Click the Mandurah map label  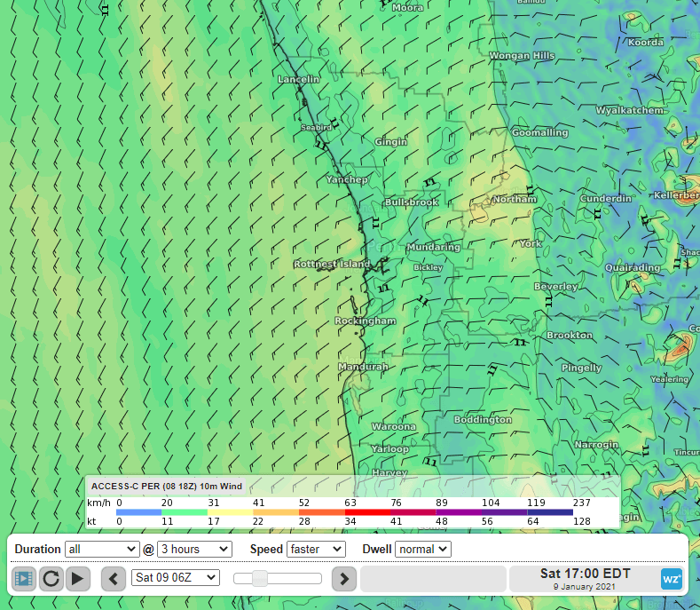tap(363, 367)
